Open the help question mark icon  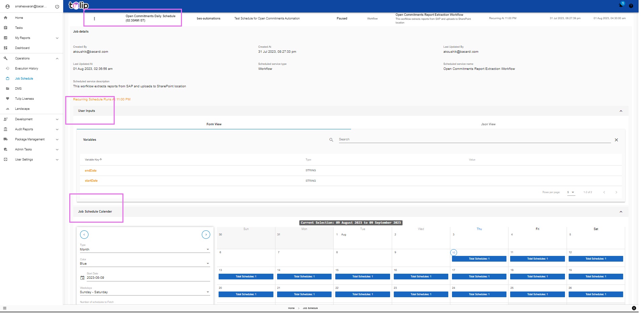pos(631,6)
